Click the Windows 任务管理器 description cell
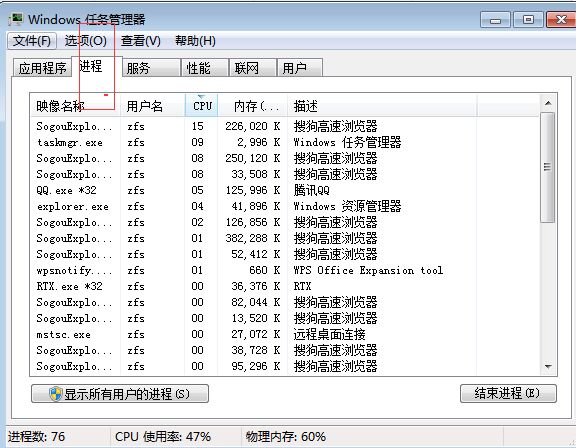This screenshot has width=576, height=448. pyautogui.click(x=347, y=142)
